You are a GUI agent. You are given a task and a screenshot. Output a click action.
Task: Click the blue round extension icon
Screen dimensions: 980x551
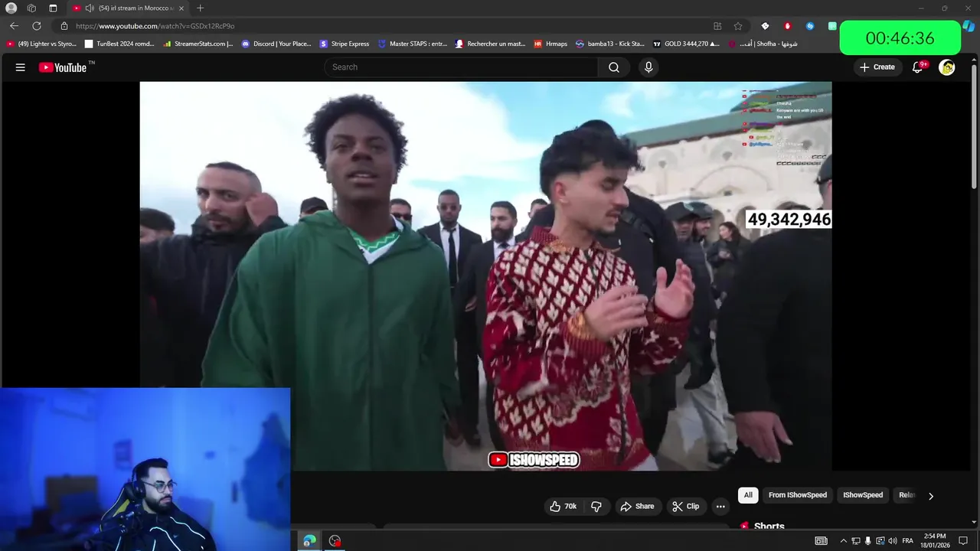click(810, 26)
